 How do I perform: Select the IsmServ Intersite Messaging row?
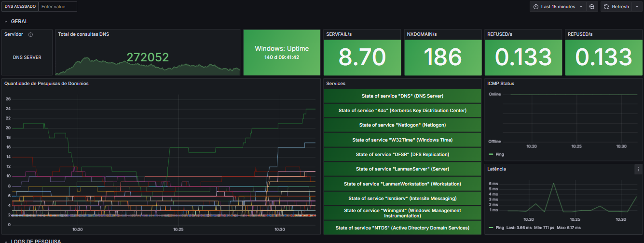click(x=402, y=199)
